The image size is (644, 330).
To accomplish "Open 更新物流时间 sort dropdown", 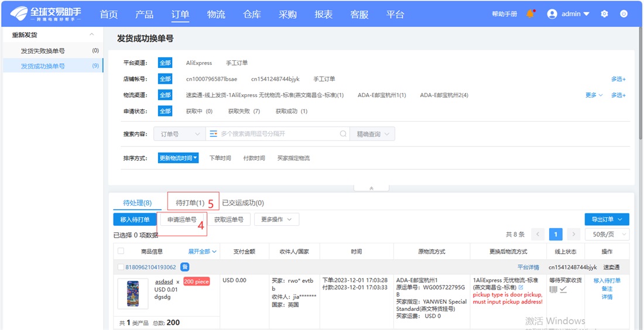I will (178, 158).
